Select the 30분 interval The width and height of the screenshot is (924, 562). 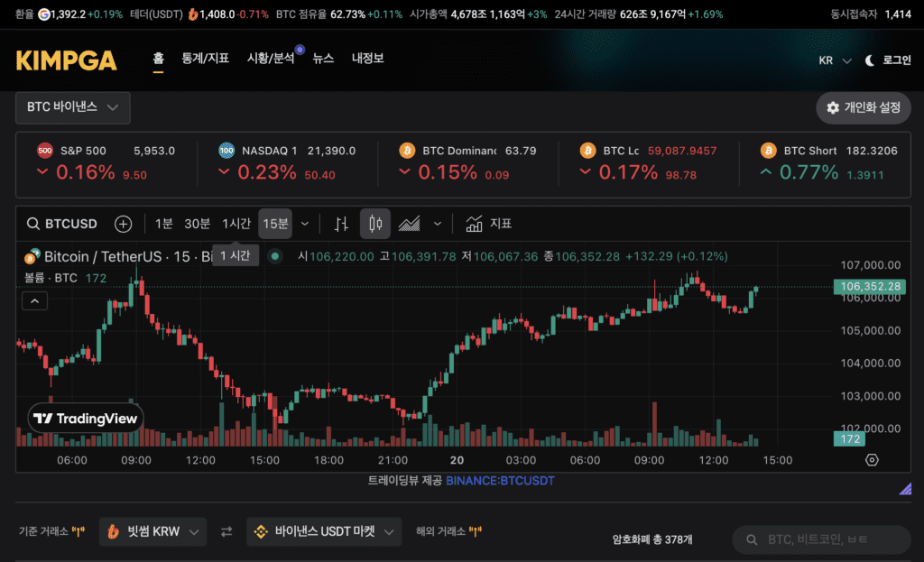[198, 224]
